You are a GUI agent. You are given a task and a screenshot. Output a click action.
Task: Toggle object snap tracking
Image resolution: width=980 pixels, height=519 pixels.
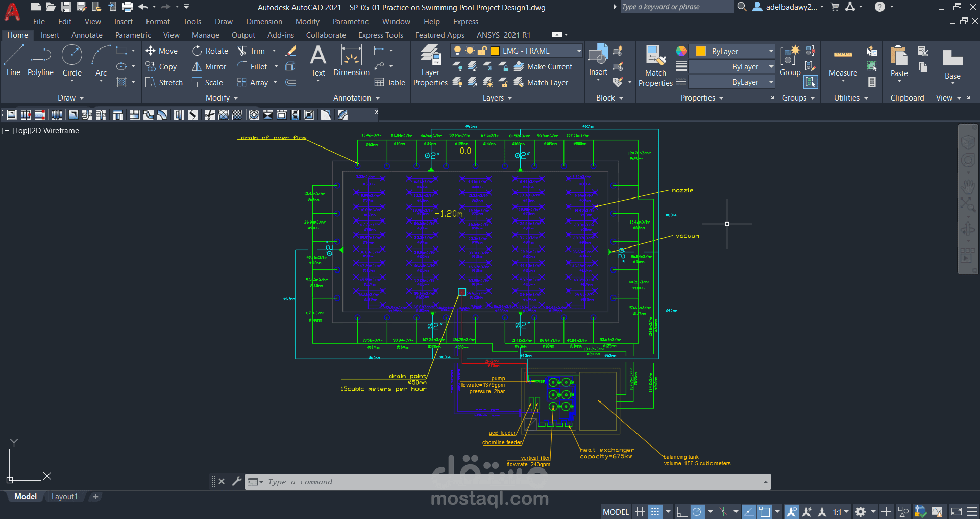[x=749, y=512]
